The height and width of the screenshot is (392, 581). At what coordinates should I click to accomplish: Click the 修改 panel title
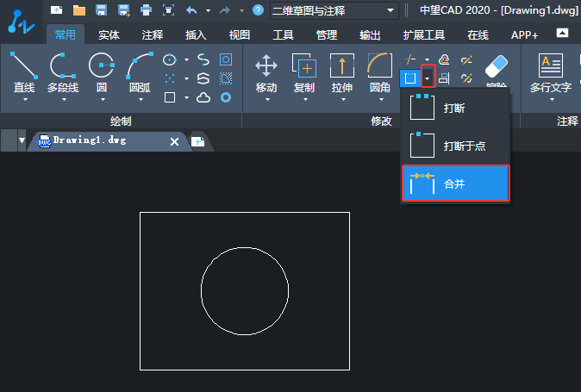[381, 121]
